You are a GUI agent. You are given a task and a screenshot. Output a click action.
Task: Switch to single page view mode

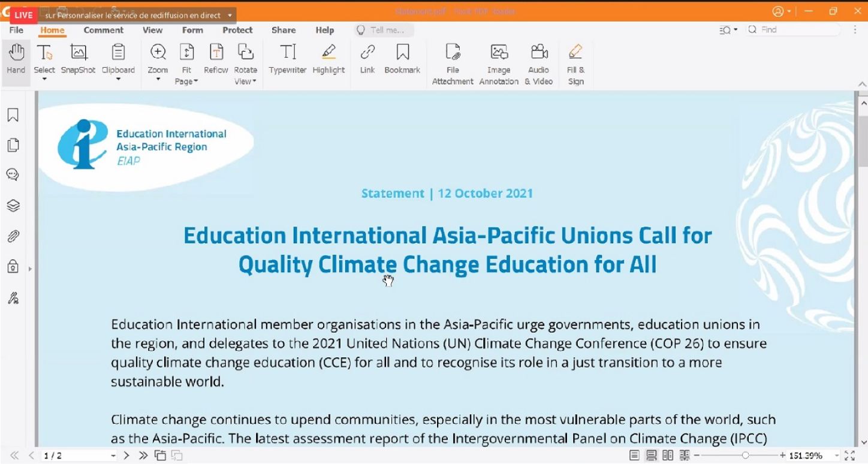(634, 456)
